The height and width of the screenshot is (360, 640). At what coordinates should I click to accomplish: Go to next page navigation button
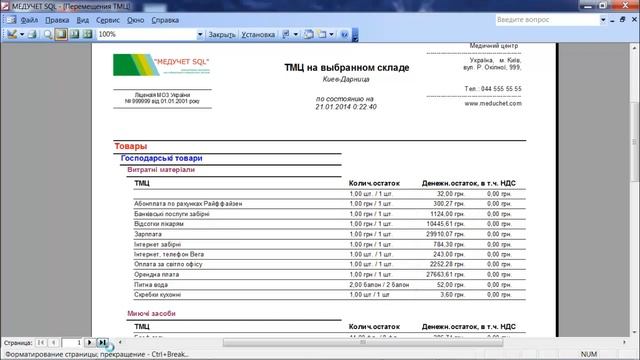pos(89,342)
